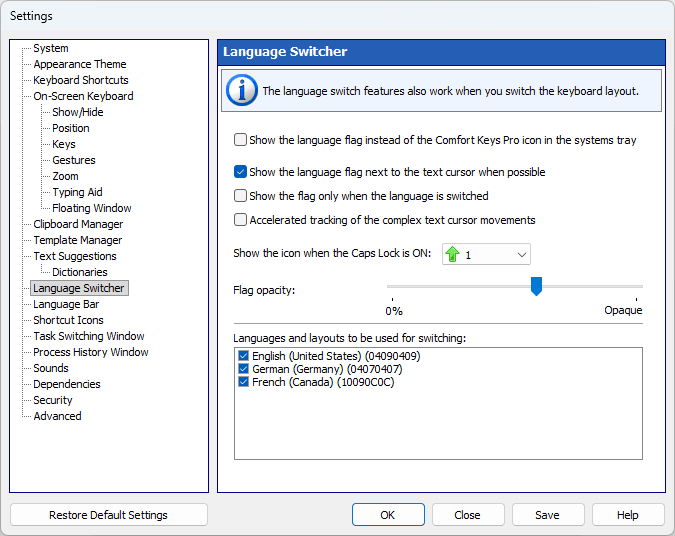675x536 pixels.
Task: Select Advanced settings item
Action: click(x=57, y=416)
